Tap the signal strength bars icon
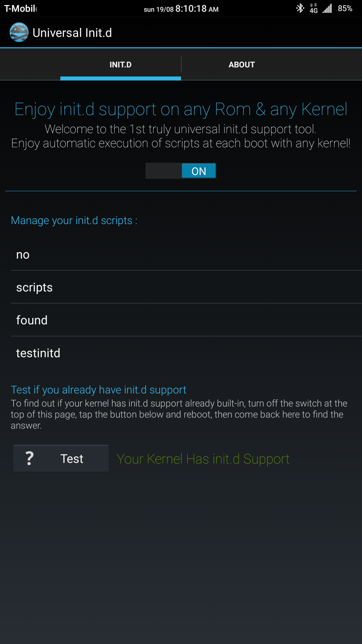 tap(327, 8)
